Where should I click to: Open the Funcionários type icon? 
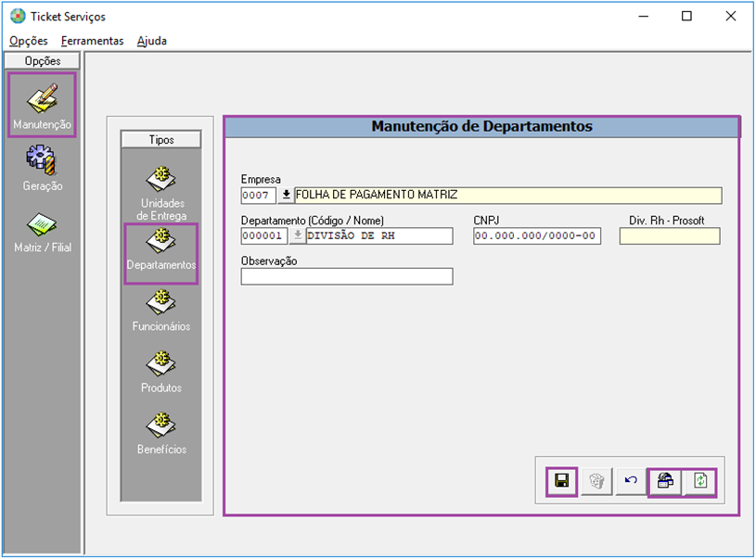161,301
